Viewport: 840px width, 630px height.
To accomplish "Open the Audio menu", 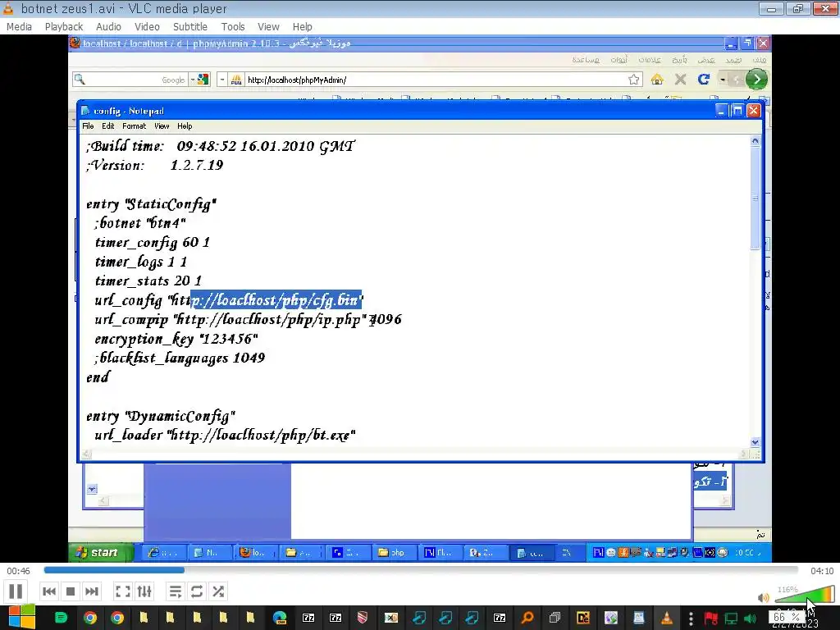I will [108, 27].
